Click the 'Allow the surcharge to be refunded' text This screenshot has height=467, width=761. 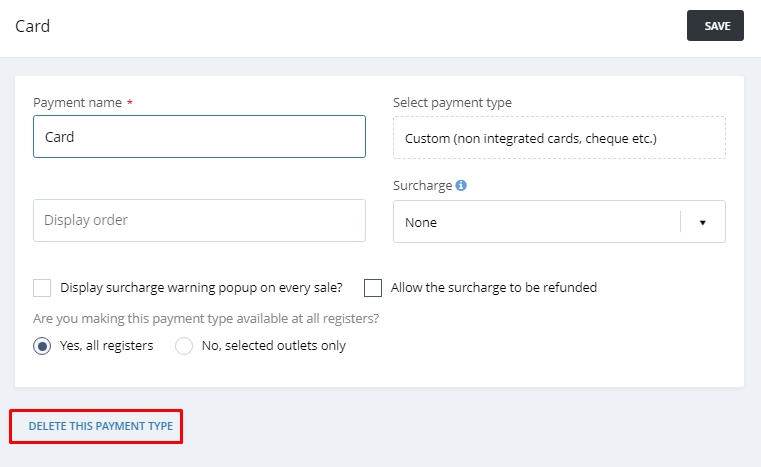click(493, 288)
